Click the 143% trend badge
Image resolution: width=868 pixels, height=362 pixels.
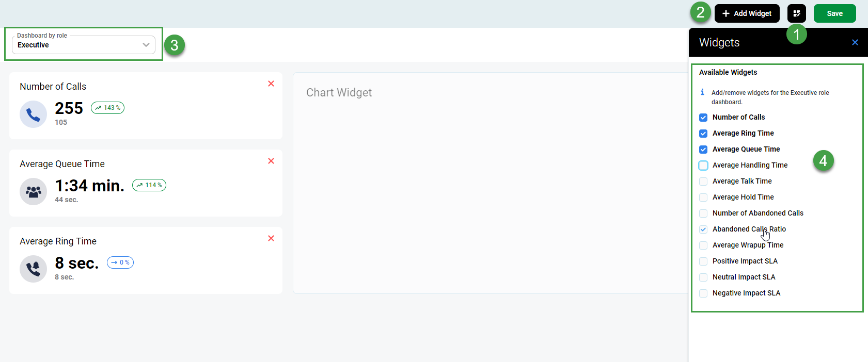(107, 108)
